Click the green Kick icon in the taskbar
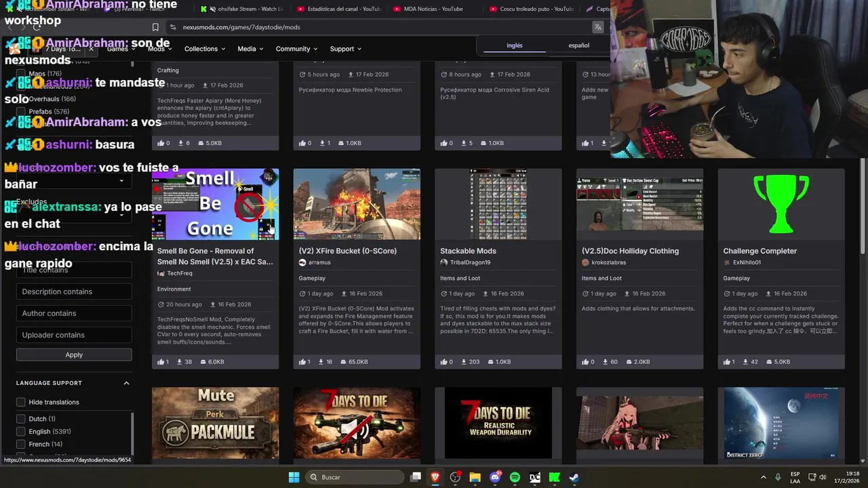This screenshot has height=488, width=868. (554, 477)
